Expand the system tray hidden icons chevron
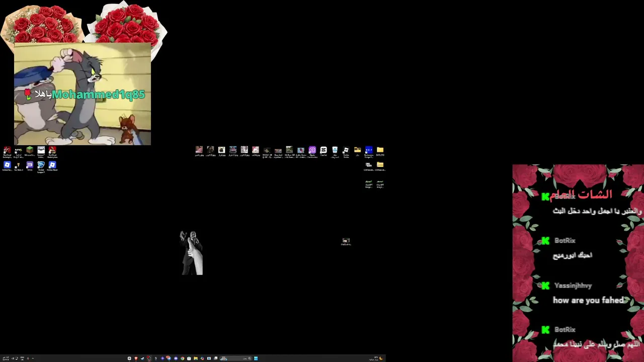This screenshot has height=362, width=644. click(33, 358)
